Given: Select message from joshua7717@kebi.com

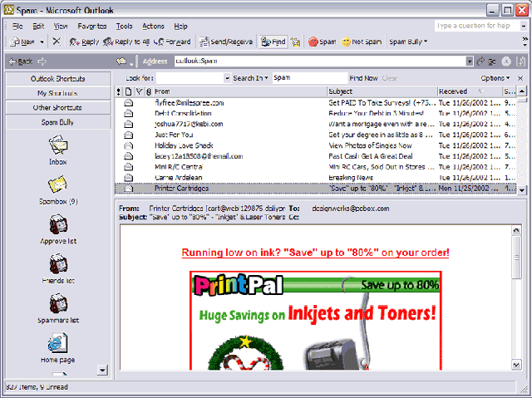Looking at the screenshot, I should tap(316, 124).
